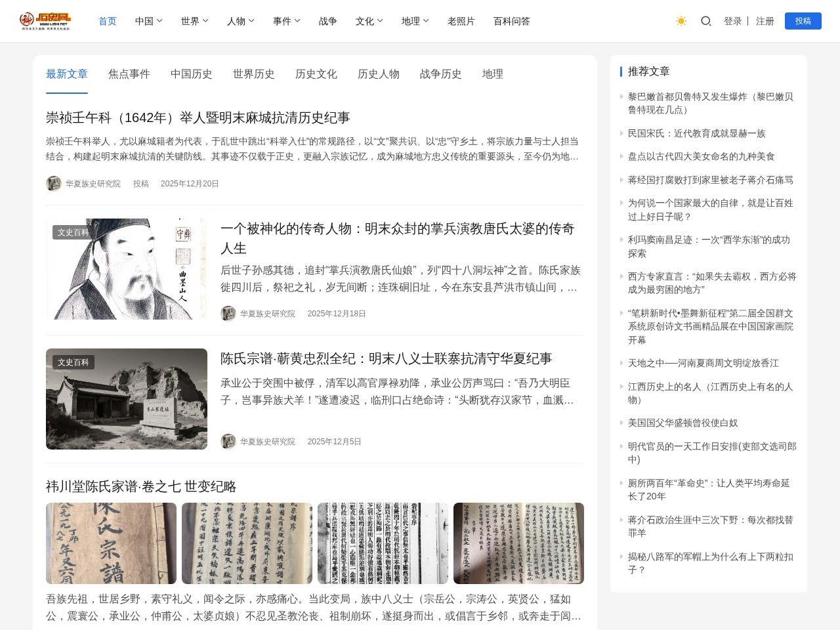
Task: Expand the 中国 navigation dropdown
Action: click(x=148, y=21)
